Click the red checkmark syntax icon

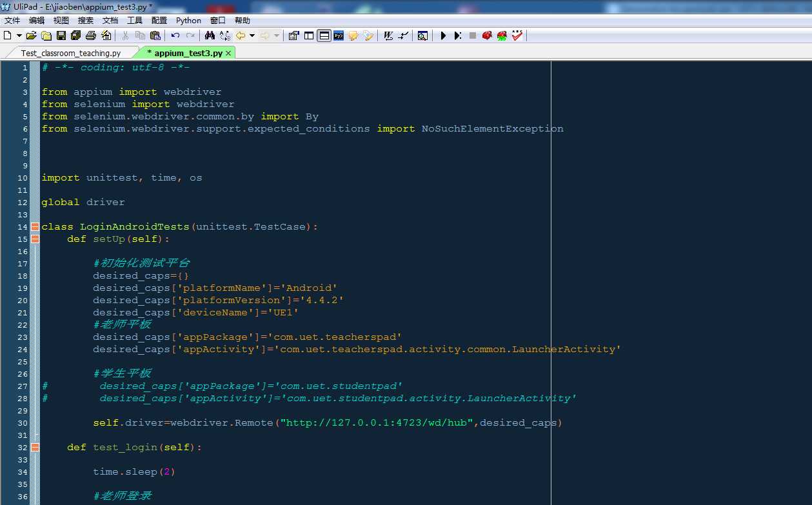tap(517, 35)
